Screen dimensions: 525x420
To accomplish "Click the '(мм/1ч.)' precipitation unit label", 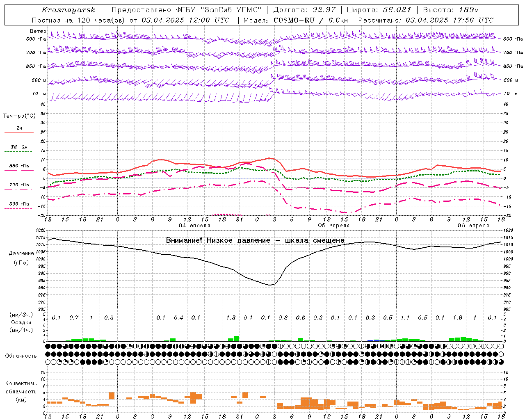I will [21, 330].
